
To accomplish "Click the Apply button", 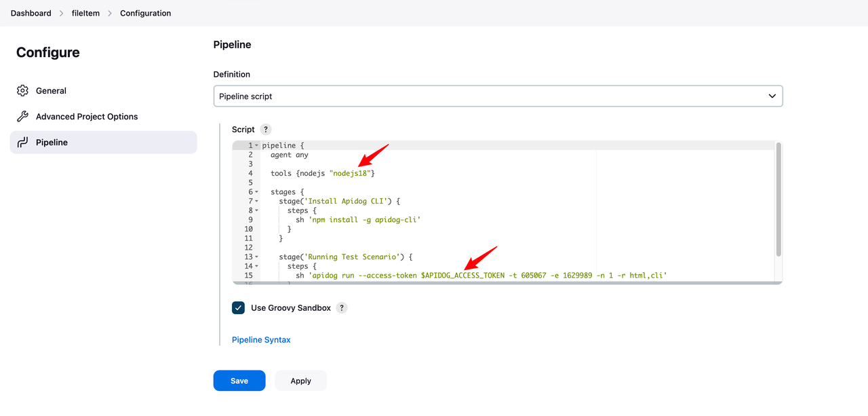I will coord(300,381).
